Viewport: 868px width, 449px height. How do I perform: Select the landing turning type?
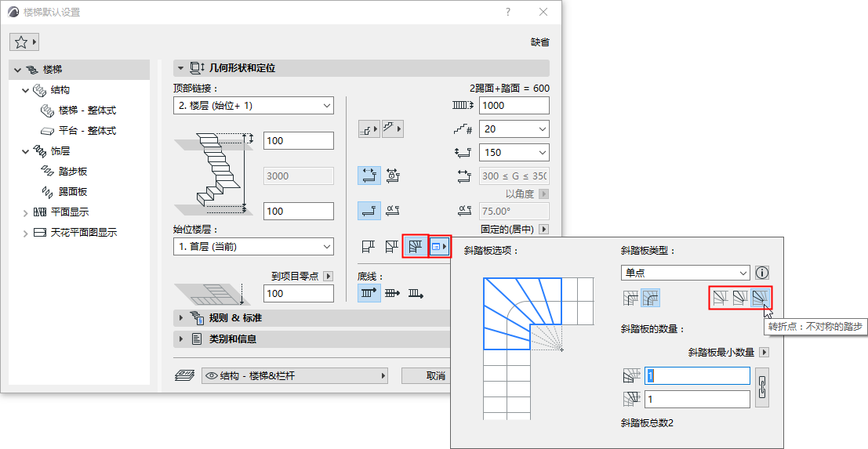(368, 247)
